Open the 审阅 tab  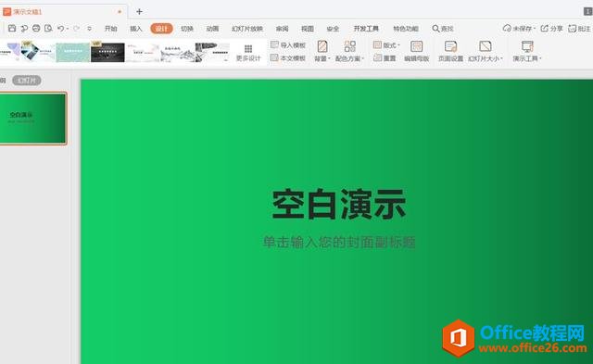point(282,29)
